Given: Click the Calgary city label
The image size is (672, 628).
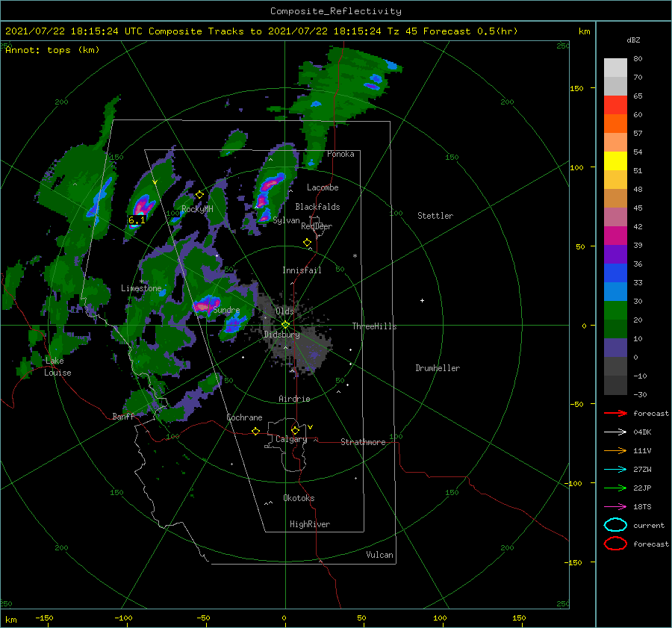Looking at the screenshot, I should pyautogui.click(x=291, y=439).
